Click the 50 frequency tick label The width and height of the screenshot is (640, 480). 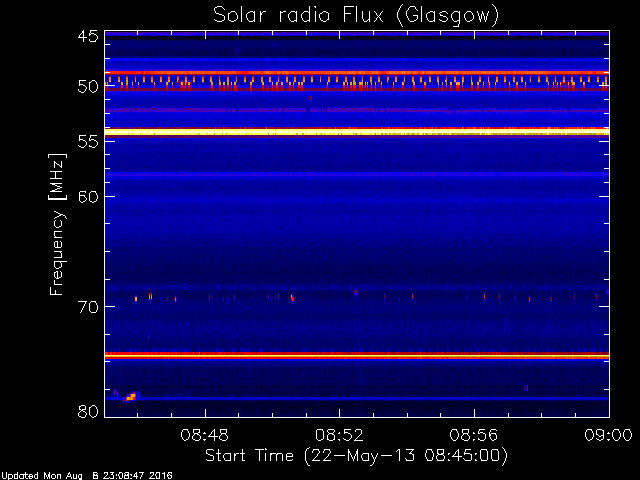coord(88,87)
